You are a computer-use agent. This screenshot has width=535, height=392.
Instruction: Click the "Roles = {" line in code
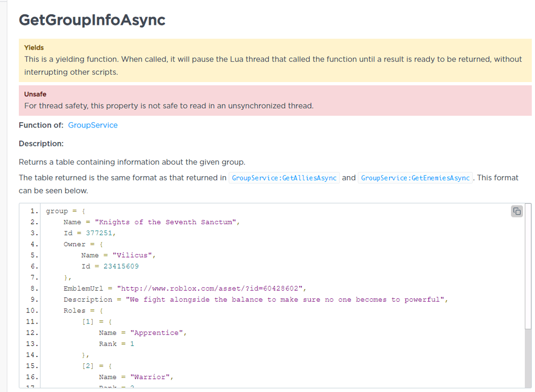pyautogui.click(x=83, y=310)
